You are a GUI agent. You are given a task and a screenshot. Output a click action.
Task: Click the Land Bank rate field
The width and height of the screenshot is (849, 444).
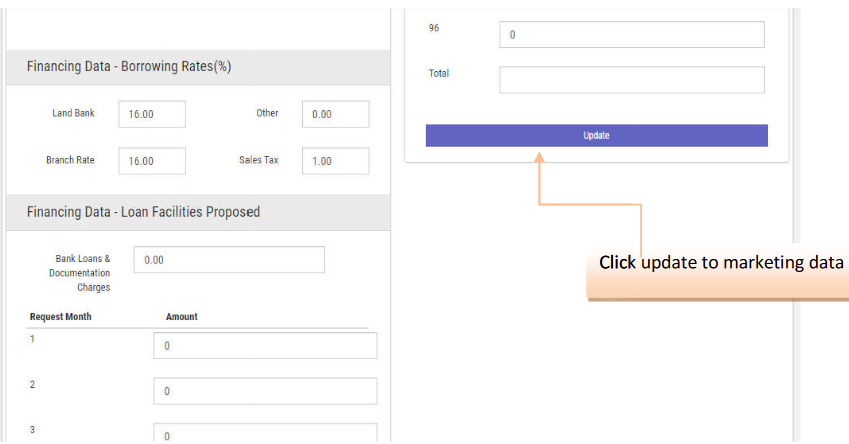(151, 114)
